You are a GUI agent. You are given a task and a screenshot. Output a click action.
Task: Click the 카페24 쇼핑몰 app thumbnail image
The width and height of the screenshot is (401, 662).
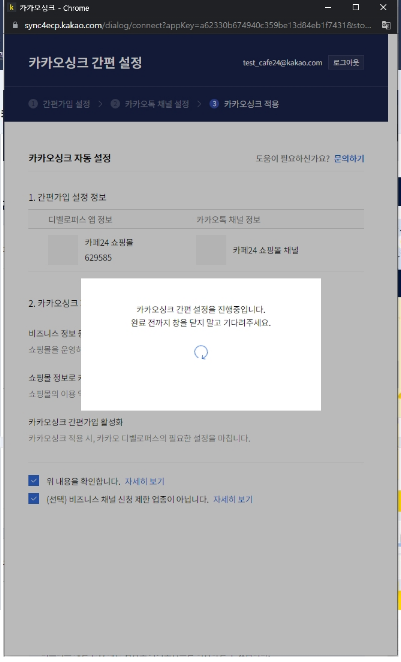(x=63, y=250)
